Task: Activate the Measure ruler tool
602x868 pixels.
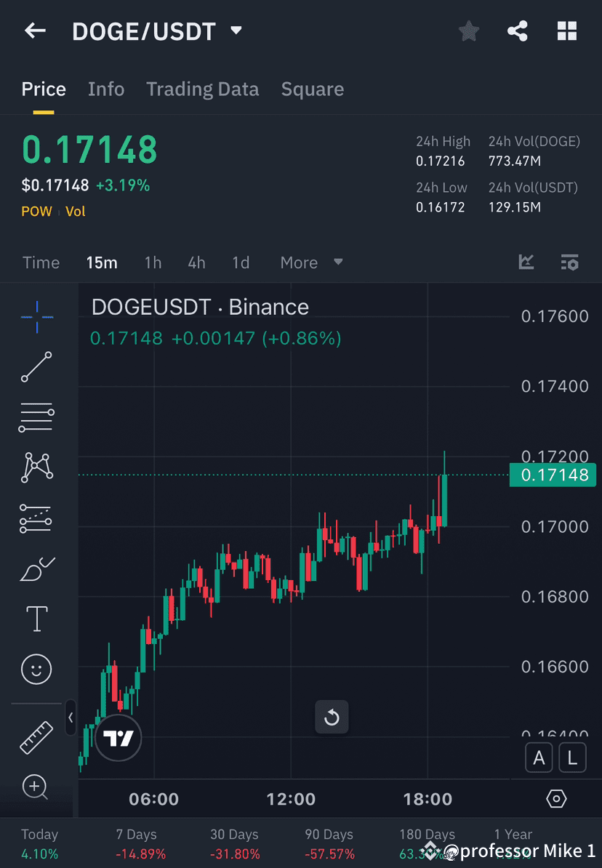Action: click(36, 736)
